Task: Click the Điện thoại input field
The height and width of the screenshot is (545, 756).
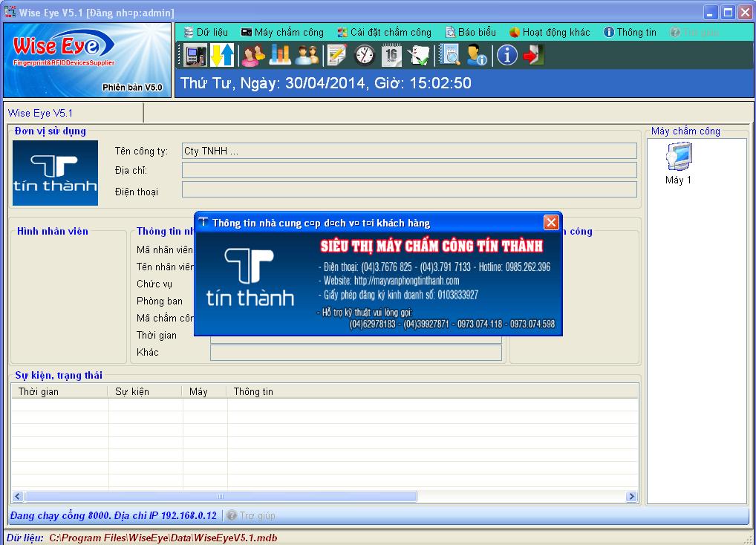Action: (x=409, y=189)
